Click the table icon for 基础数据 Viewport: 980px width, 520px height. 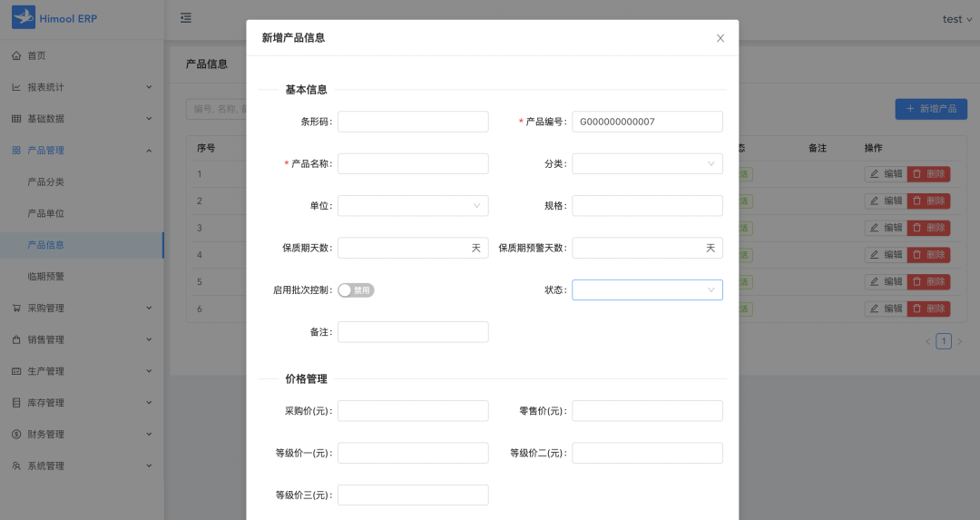tap(16, 119)
